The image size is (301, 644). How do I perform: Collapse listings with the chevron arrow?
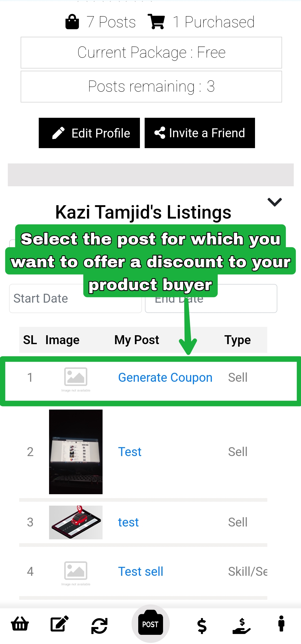(275, 202)
